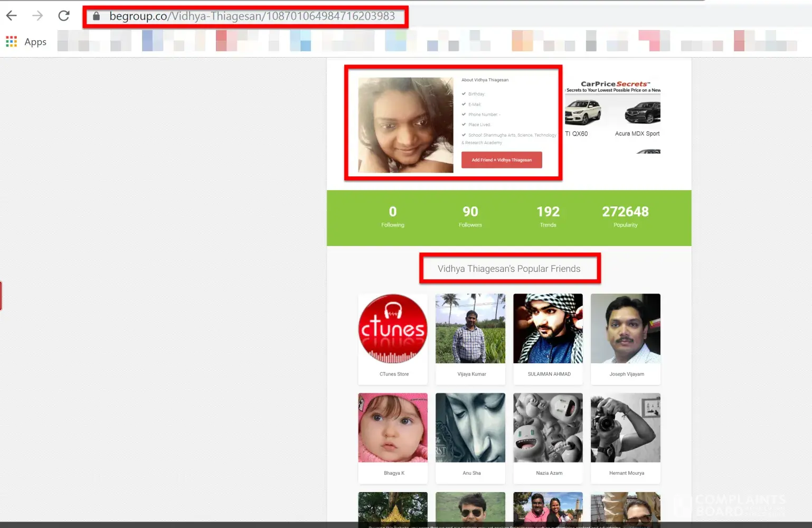Screen dimensions: 812x528
Task: Open the CTunes Store friend thumbnail
Action: point(393,329)
